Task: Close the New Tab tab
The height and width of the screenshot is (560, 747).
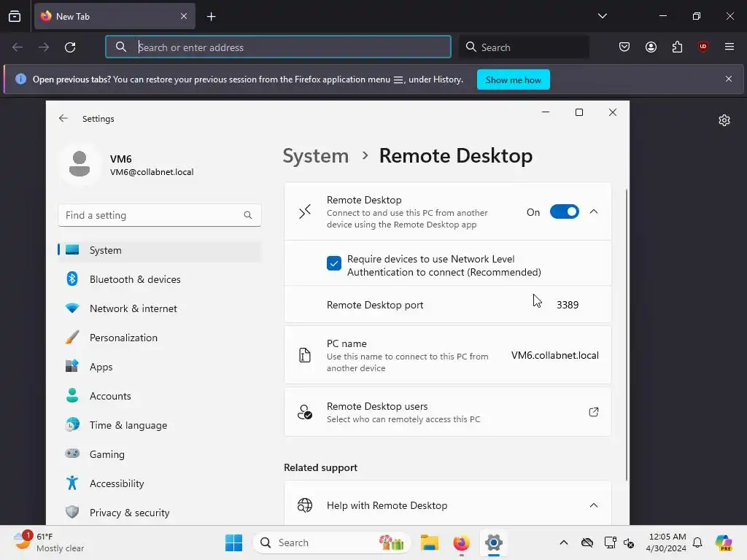Action: 184,16
